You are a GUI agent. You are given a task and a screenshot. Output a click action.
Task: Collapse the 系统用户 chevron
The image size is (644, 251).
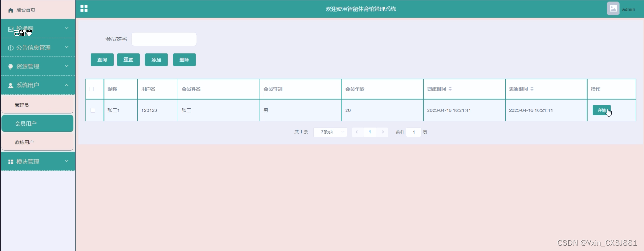pyautogui.click(x=66, y=85)
